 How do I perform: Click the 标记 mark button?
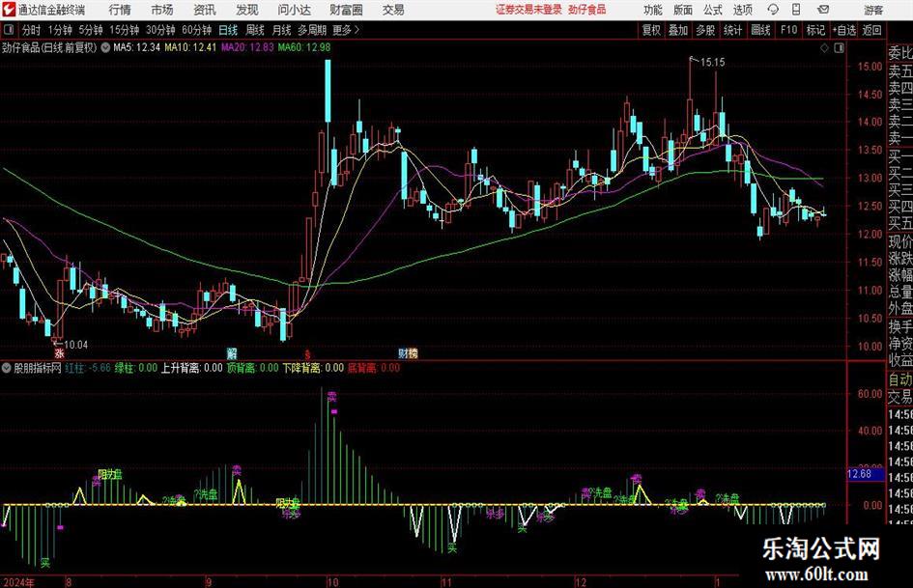[815, 30]
